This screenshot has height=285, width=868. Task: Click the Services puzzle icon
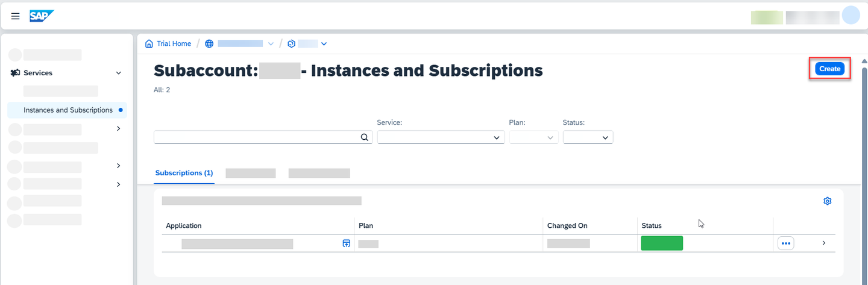pos(16,73)
